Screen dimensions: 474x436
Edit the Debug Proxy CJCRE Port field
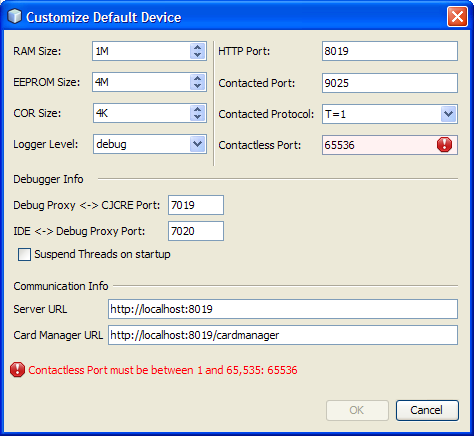pos(196,205)
